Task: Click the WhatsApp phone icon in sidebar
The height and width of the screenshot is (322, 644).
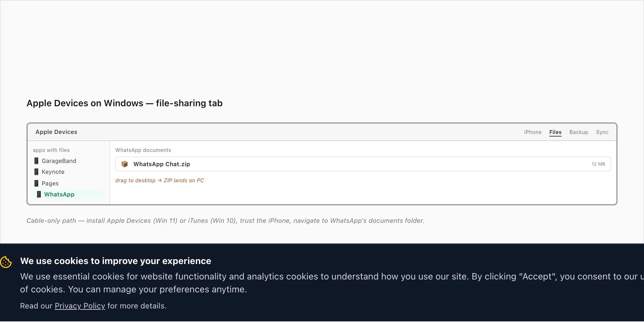Action: (x=39, y=194)
